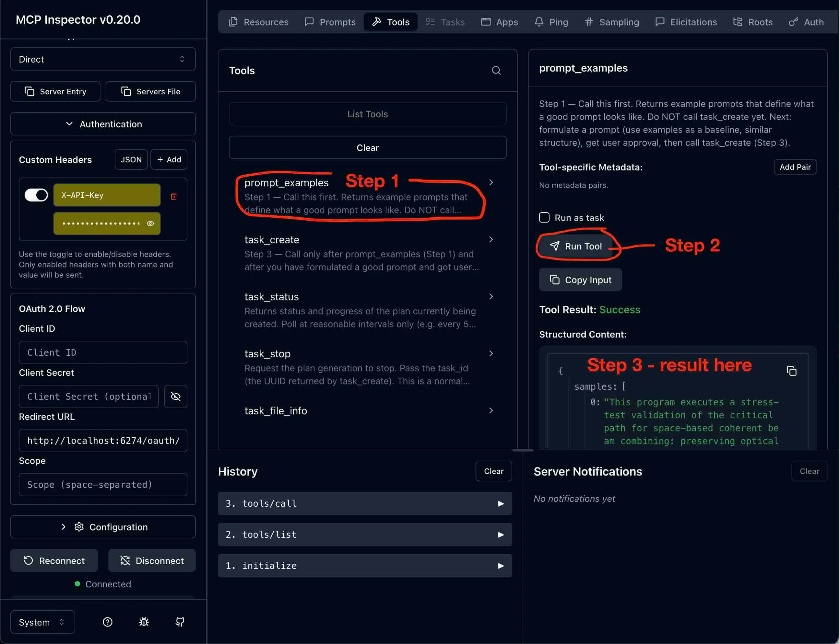Show the Client Secret value
839x644 pixels.
click(175, 397)
